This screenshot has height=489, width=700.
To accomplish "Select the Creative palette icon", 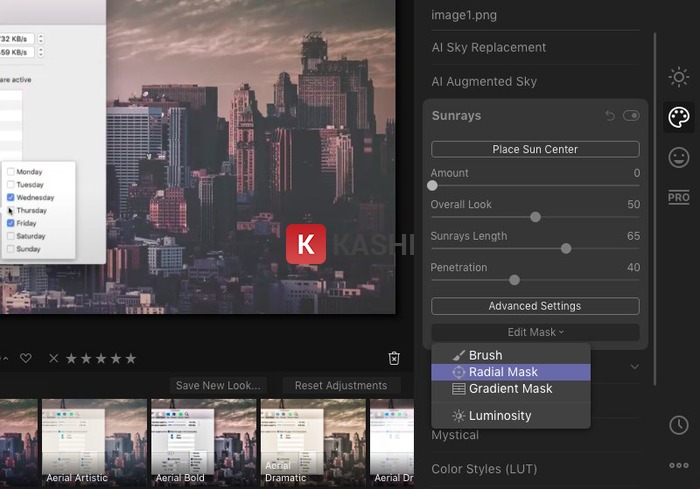I will point(679,118).
